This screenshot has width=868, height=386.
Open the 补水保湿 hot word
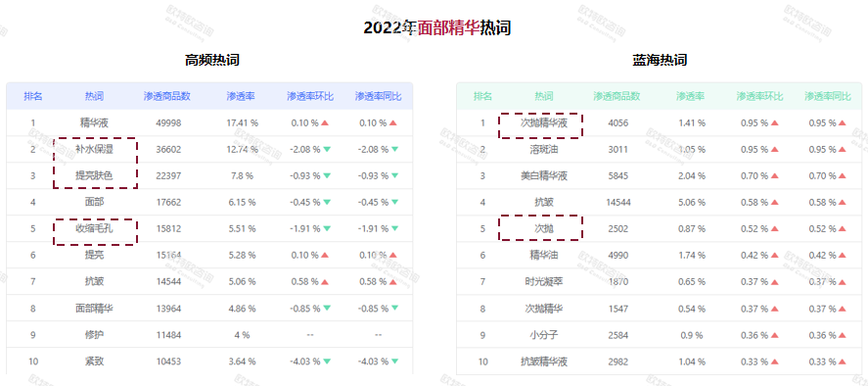94,149
